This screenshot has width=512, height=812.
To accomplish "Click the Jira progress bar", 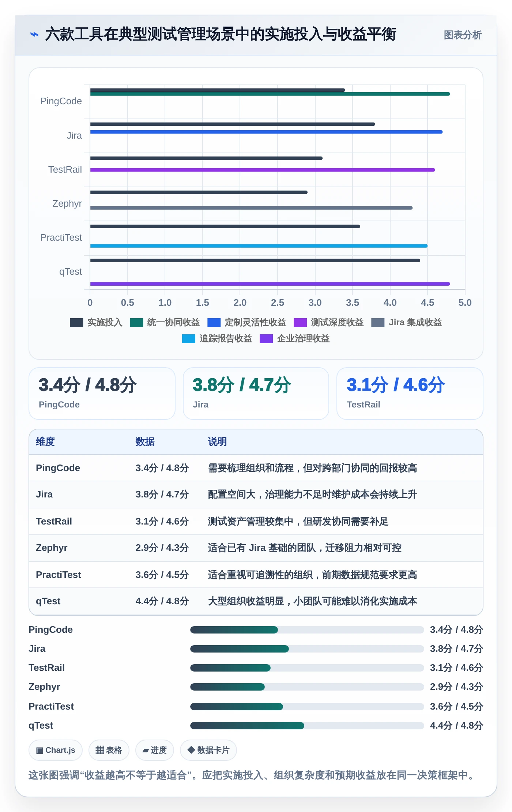I will pyautogui.click(x=307, y=649).
